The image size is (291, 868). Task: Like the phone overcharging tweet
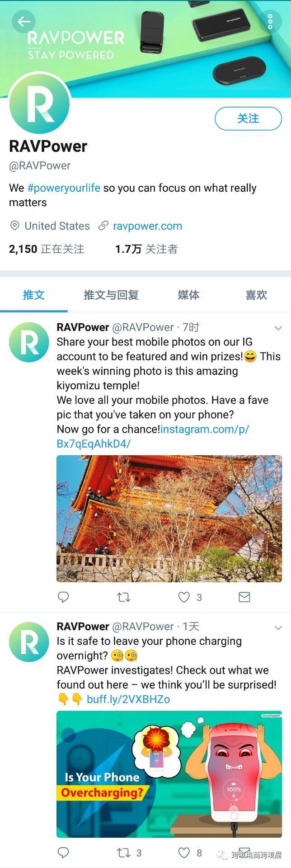[x=184, y=853]
